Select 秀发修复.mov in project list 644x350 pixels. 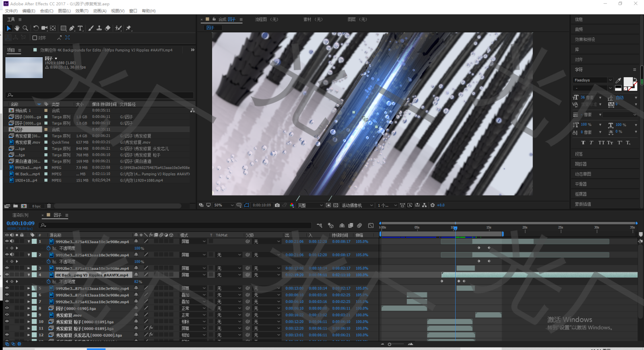click(x=27, y=142)
